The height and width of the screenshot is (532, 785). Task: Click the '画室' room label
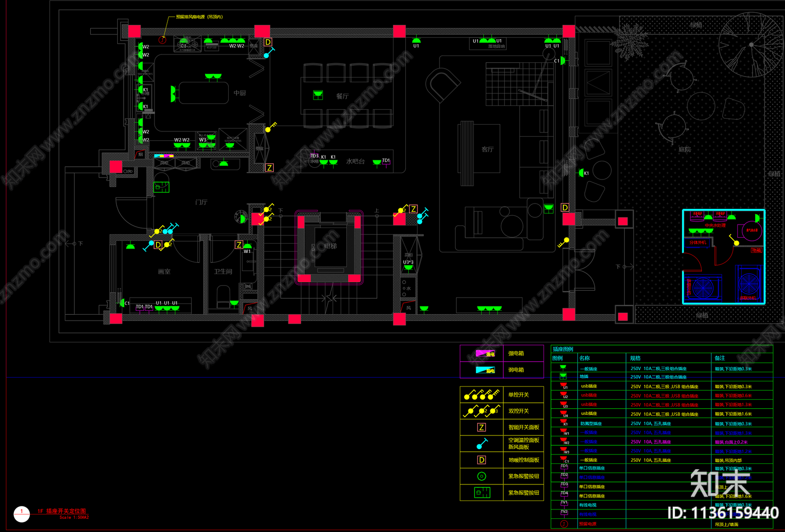tap(164, 271)
